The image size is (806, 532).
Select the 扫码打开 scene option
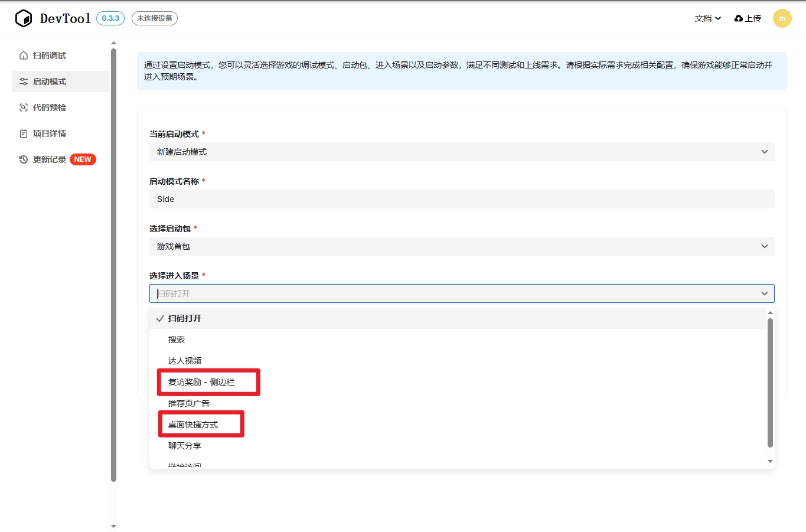click(458, 318)
